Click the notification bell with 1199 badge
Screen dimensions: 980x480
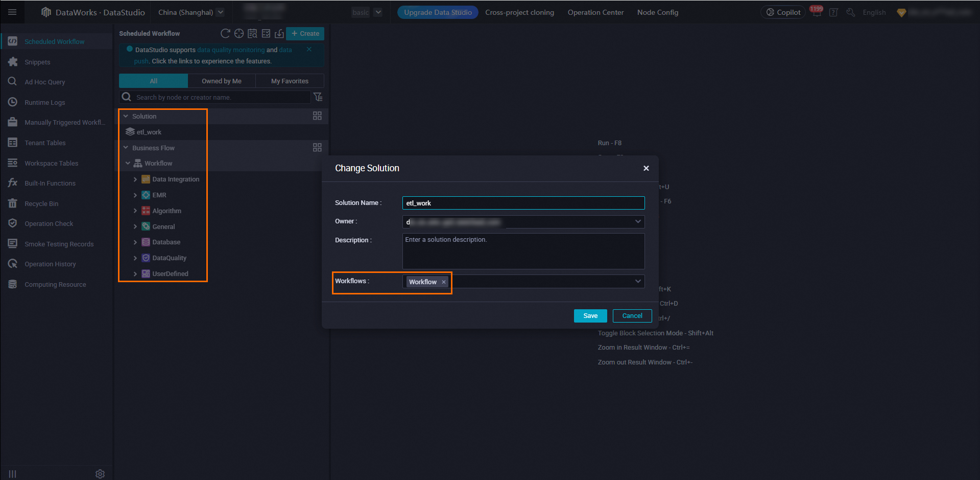817,13
